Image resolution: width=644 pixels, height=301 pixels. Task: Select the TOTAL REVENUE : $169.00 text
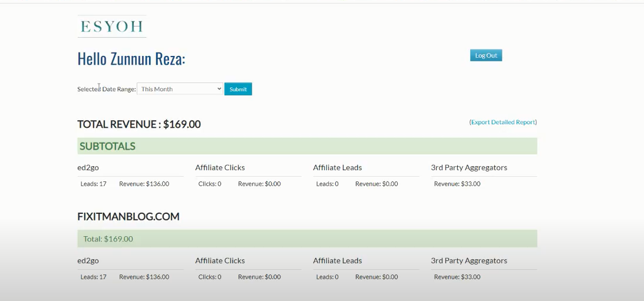coord(139,124)
